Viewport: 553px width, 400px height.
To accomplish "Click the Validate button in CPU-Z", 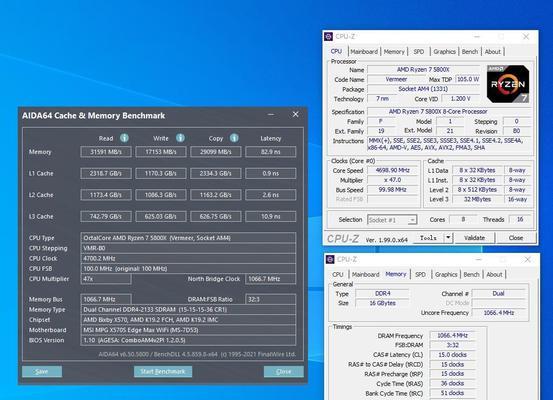I will coord(474,238).
